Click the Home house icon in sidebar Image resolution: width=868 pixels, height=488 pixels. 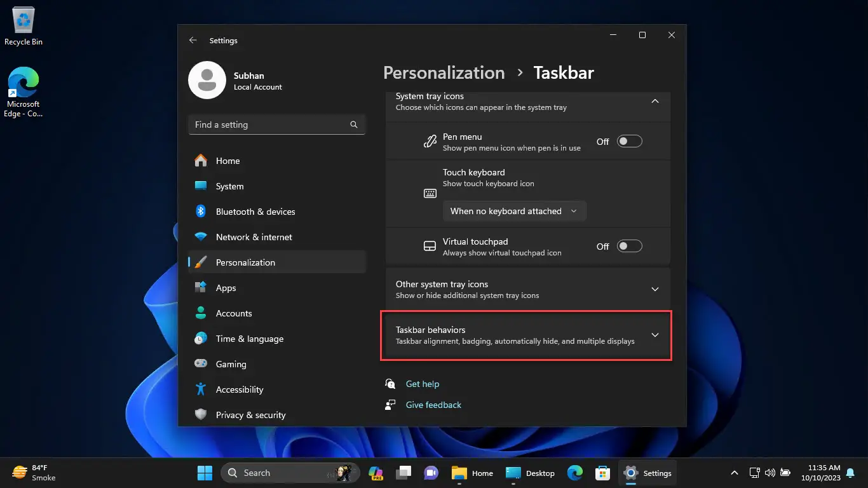coord(201,161)
